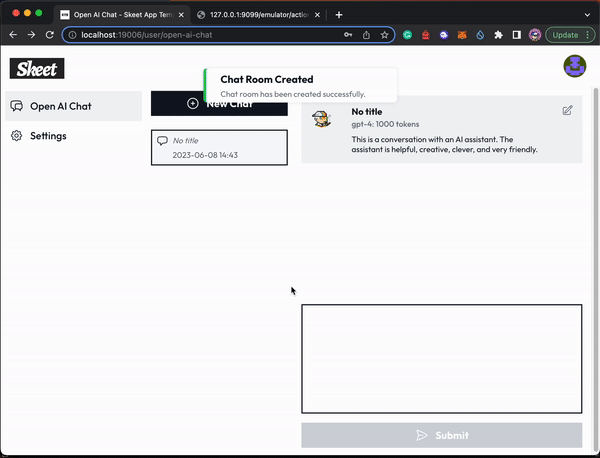The width and height of the screenshot is (600, 458).
Task: Bookmark this page with the star
Action: tap(385, 35)
